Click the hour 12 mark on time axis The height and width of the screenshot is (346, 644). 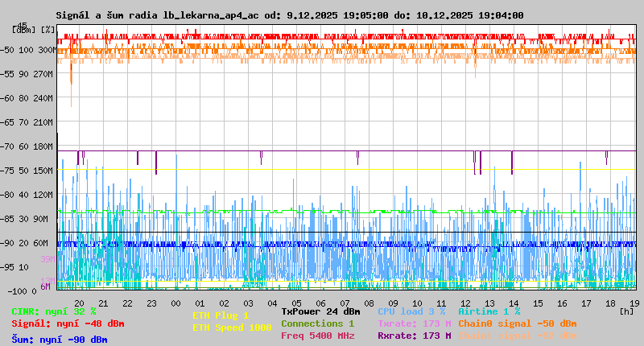(x=465, y=303)
